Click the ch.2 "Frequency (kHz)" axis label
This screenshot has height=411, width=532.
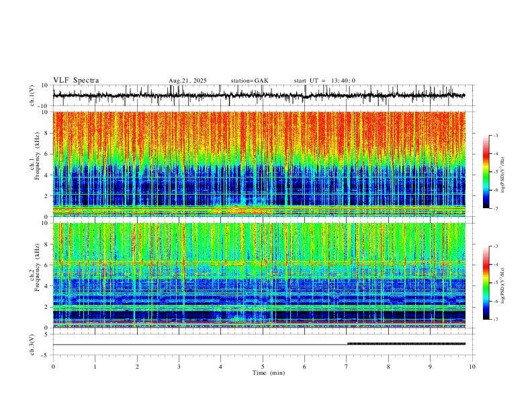click(x=38, y=267)
